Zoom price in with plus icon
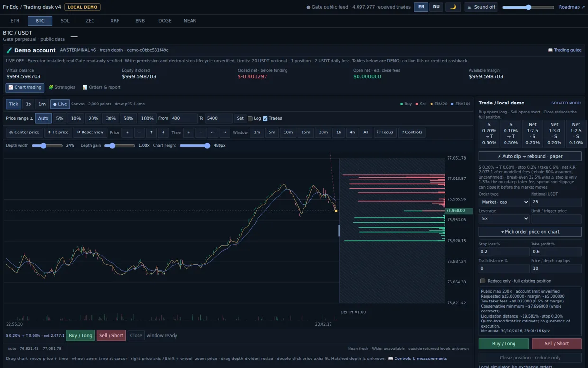The image size is (588, 368). pos(127,132)
